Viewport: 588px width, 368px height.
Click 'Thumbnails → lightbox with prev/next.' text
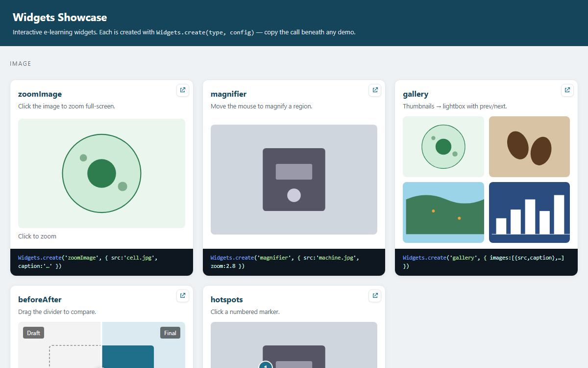(x=455, y=106)
